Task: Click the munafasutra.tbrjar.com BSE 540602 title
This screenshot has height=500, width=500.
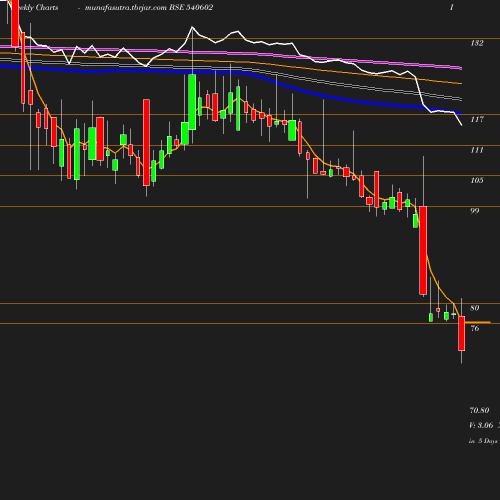Action: click(149, 7)
